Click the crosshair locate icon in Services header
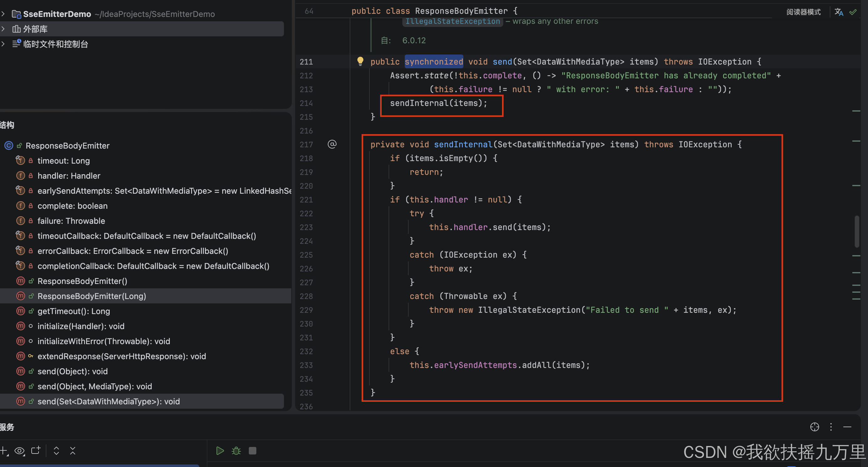The image size is (868, 467). coord(814,427)
